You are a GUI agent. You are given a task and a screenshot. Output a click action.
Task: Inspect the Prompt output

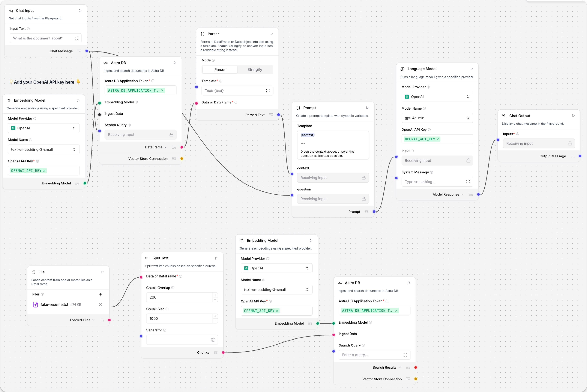pyautogui.click(x=367, y=212)
